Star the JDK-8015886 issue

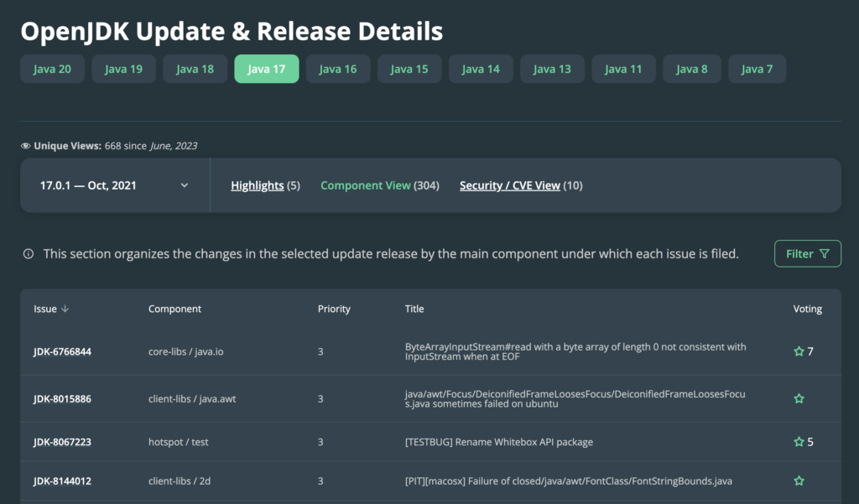(799, 398)
